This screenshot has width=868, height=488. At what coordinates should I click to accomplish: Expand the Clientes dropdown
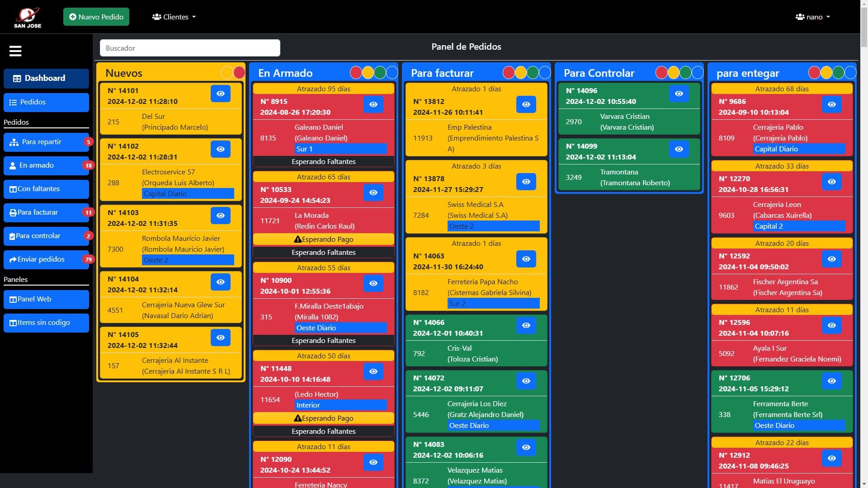coord(174,17)
